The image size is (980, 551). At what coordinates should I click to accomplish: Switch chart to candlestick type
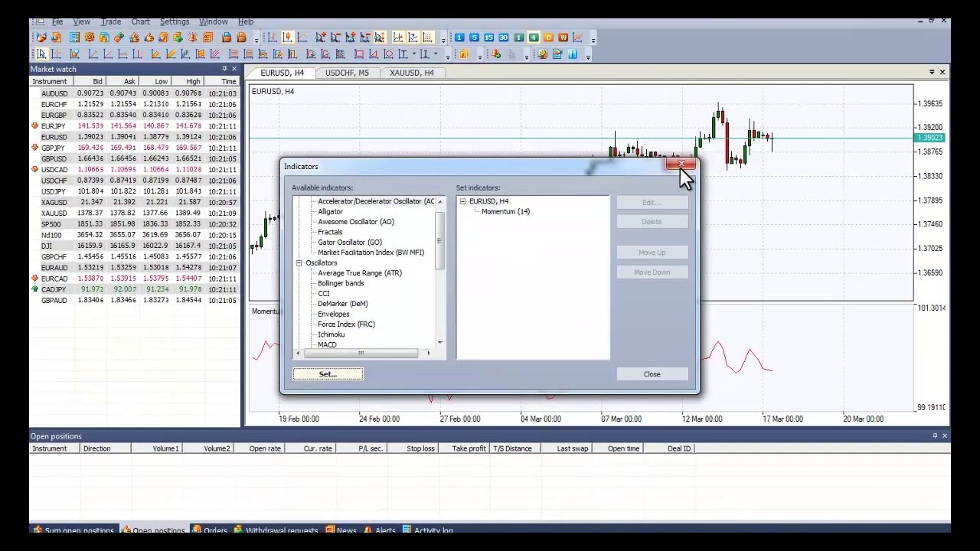[x=287, y=37]
